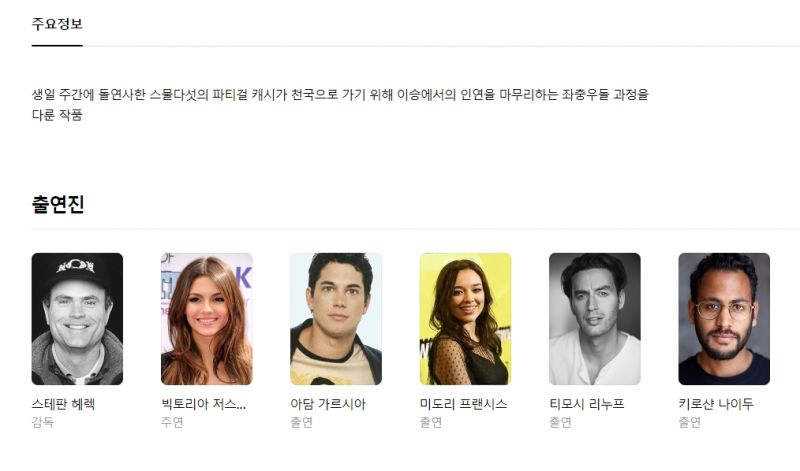The height and width of the screenshot is (471, 800).
Task: Open 빅토리아 저스... cast photo
Action: (x=207, y=319)
